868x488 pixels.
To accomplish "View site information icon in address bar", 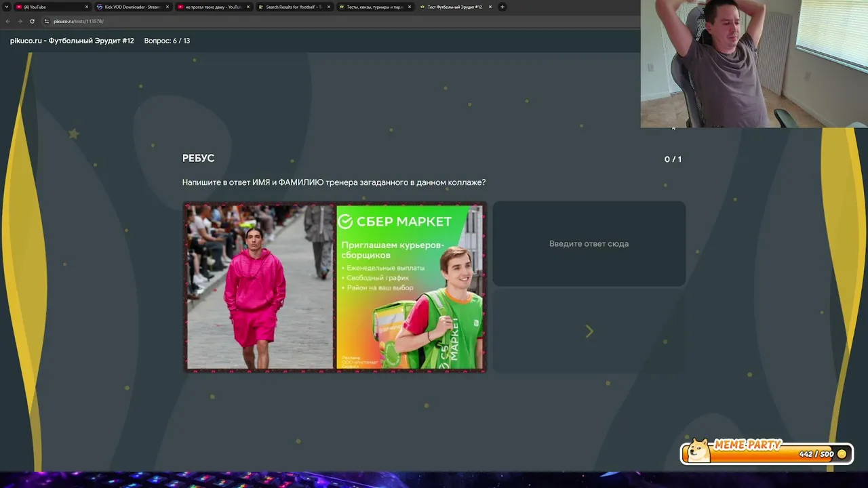I will click(47, 21).
